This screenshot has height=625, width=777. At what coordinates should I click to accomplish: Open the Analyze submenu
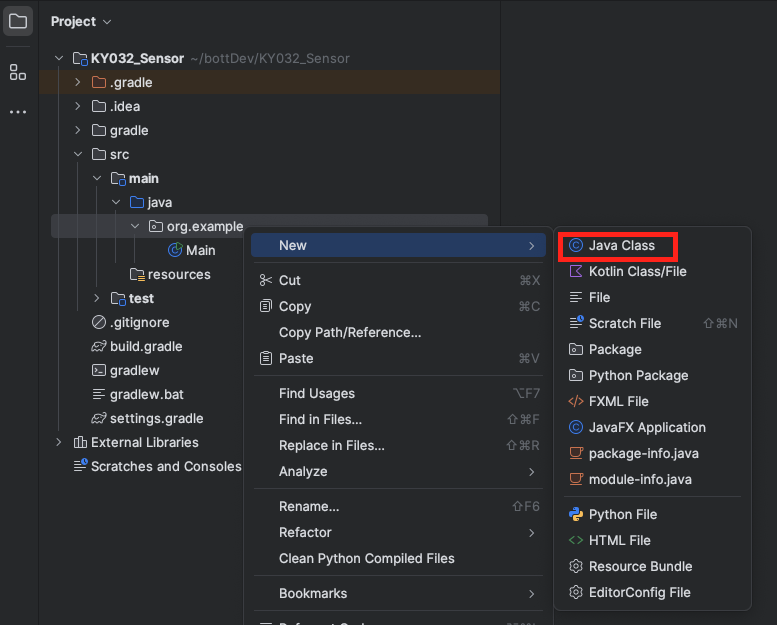pyautogui.click(x=398, y=471)
